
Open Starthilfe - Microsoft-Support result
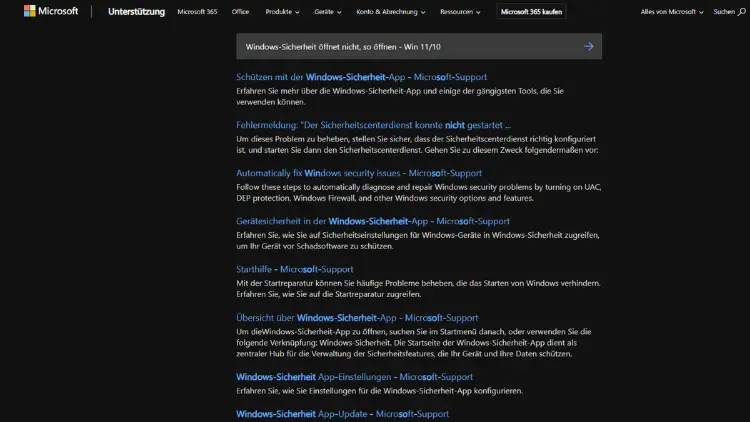click(x=295, y=269)
